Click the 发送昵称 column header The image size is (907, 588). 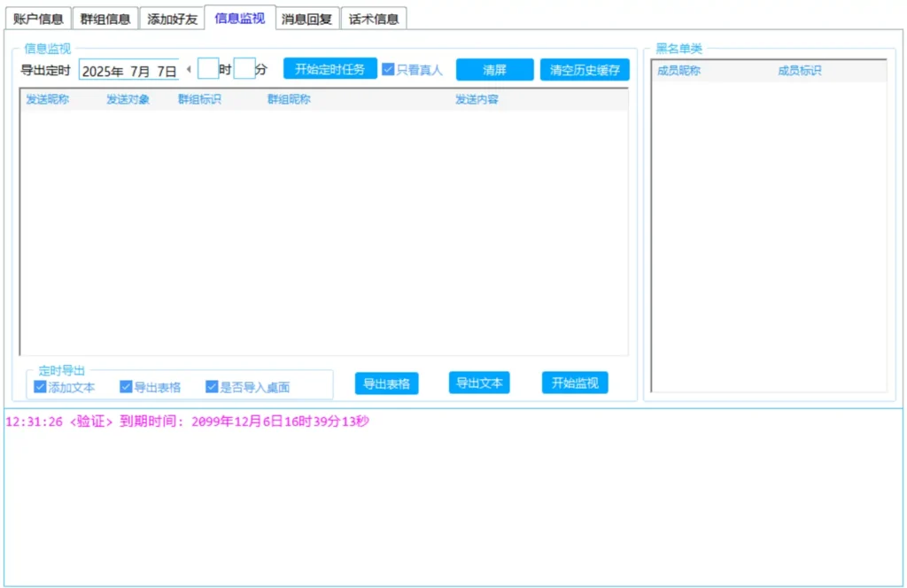tap(48, 99)
